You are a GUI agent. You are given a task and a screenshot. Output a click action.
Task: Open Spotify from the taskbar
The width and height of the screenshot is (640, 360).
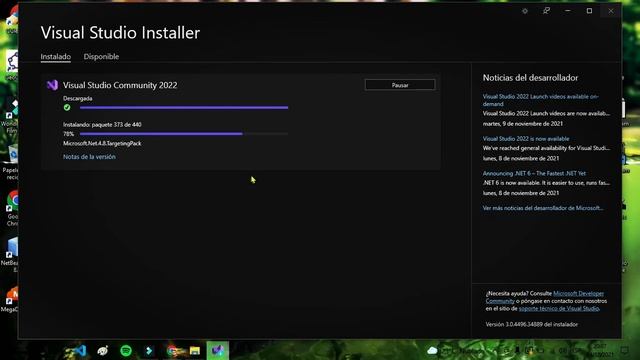(x=126, y=351)
